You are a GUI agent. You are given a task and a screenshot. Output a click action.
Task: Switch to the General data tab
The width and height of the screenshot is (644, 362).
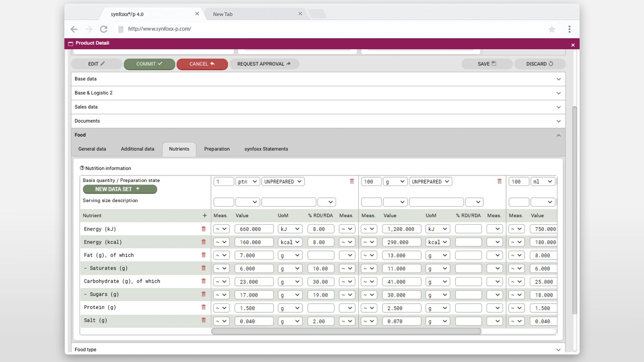[x=92, y=149]
